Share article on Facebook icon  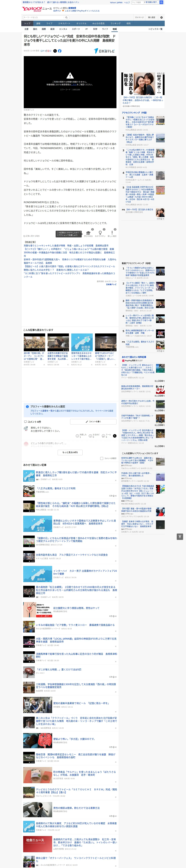click(60, 51)
